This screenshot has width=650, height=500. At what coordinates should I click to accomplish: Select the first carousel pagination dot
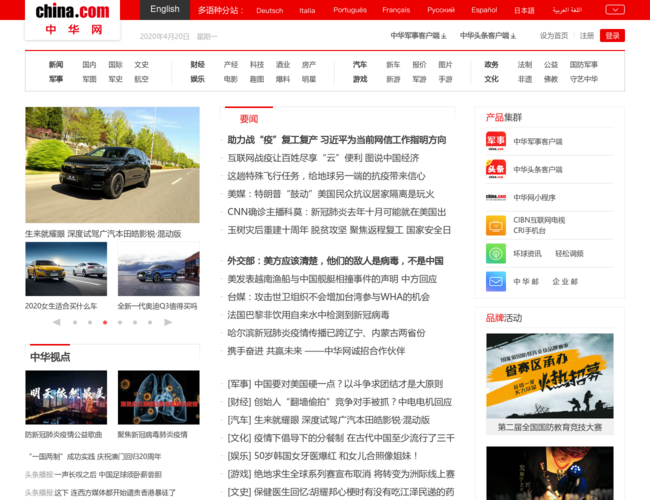tap(75, 322)
